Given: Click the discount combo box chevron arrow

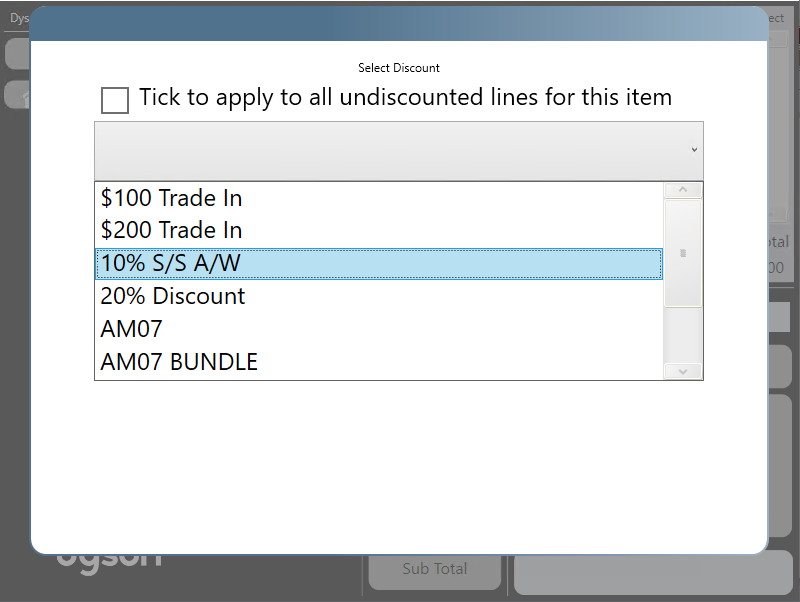Looking at the screenshot, I should click(694, 150).
